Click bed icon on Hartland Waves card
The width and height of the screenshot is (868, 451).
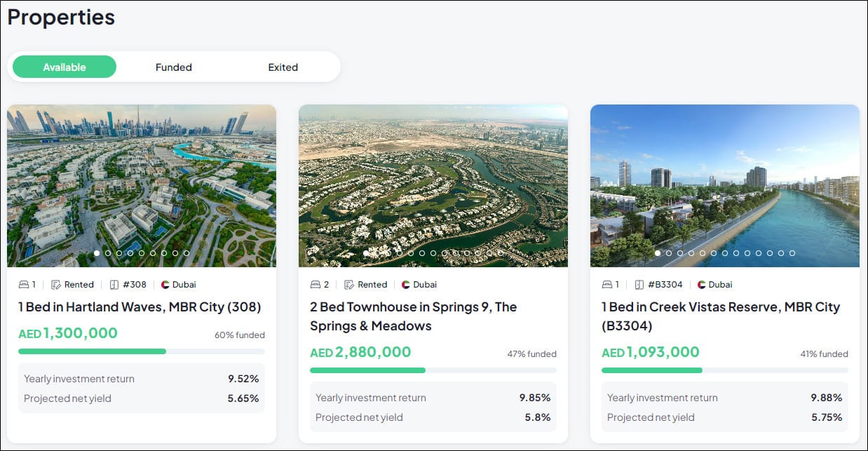pyautogui.click(x=24, y=285)
